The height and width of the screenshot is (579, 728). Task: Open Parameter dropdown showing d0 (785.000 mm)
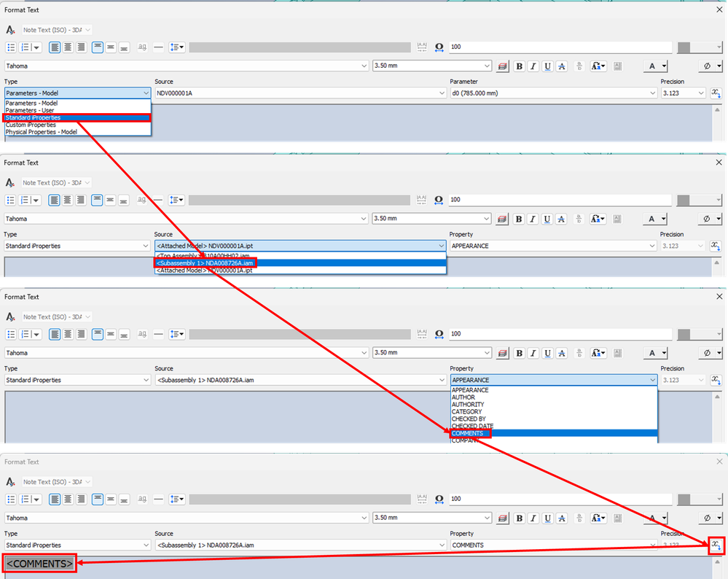point(553,93)
